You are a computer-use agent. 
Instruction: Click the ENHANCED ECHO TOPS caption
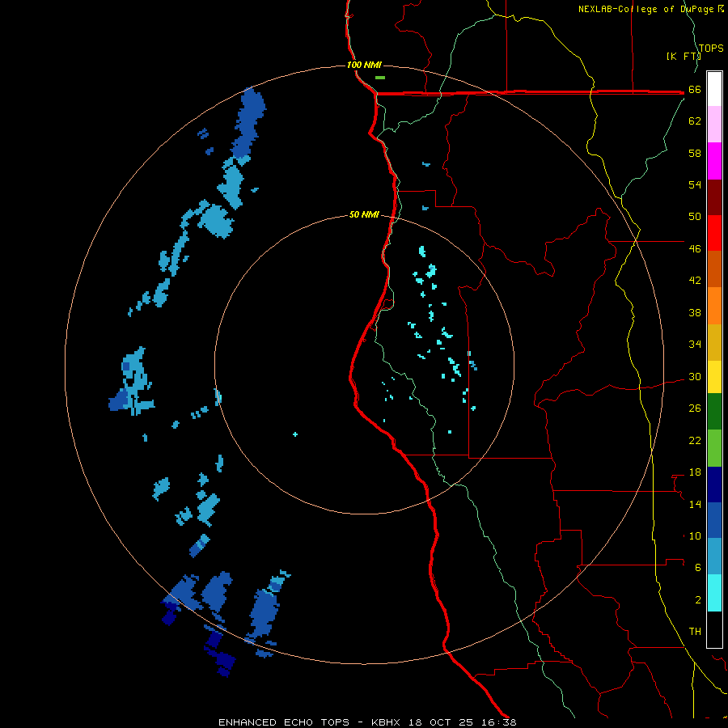pos(284,722)
